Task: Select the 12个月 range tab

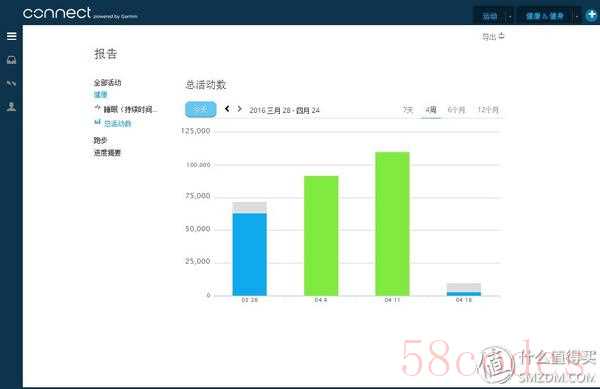Action: click(488, 110)
